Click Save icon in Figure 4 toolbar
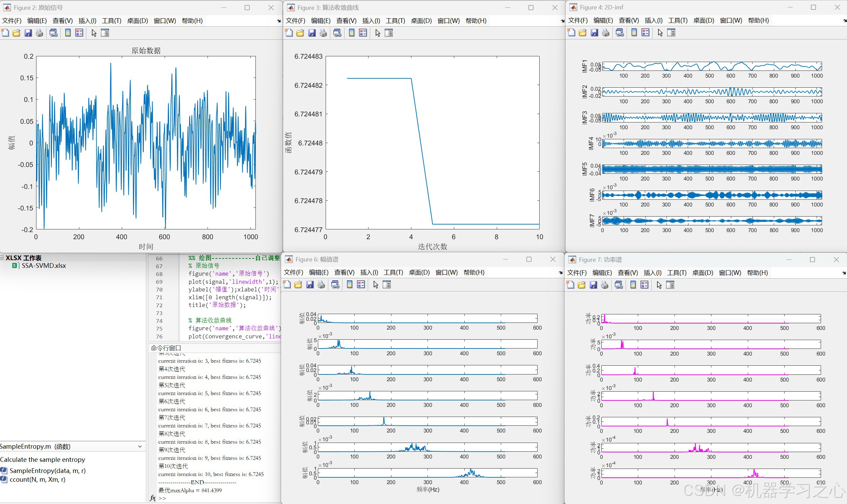This screenshot has height=504, width=847. (x=594, y=33)
